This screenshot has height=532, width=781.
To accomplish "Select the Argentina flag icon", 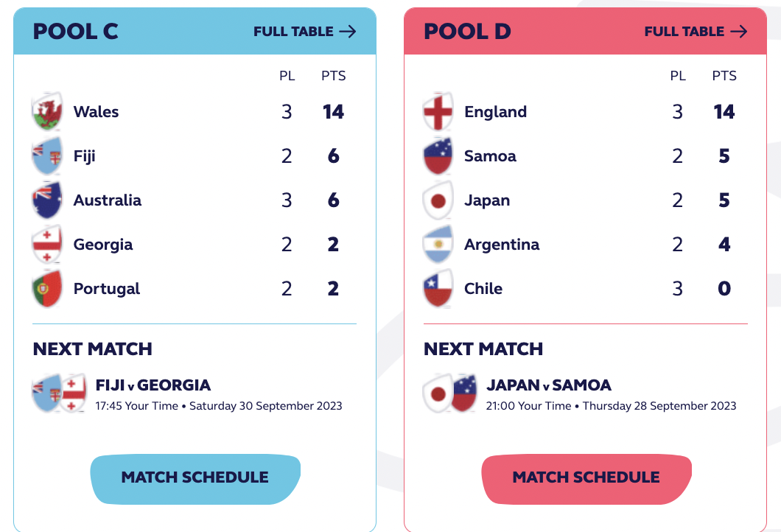I will pyautogui.click(x=438, y=244).
